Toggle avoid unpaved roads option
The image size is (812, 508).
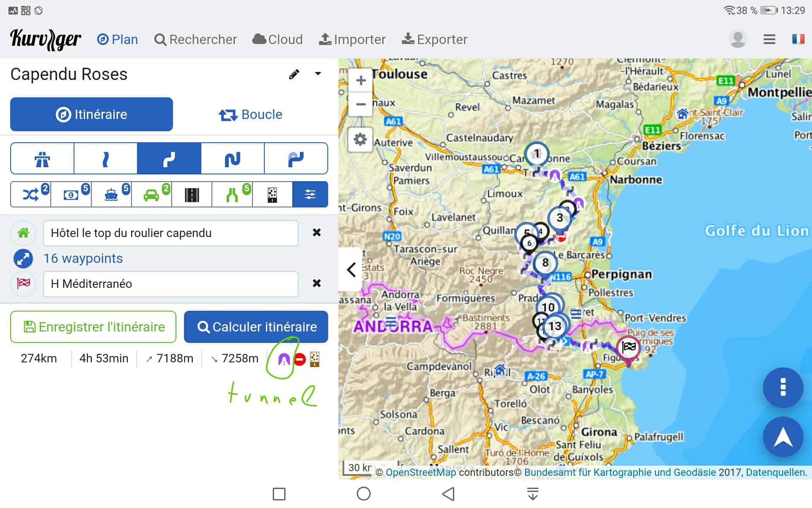(272, 195)
